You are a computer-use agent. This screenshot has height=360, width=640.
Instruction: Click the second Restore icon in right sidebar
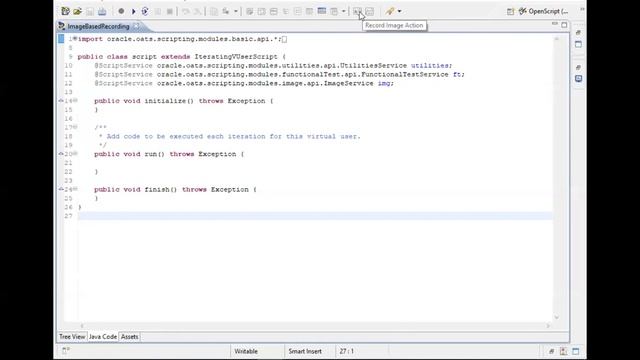[x=578, y=67]
